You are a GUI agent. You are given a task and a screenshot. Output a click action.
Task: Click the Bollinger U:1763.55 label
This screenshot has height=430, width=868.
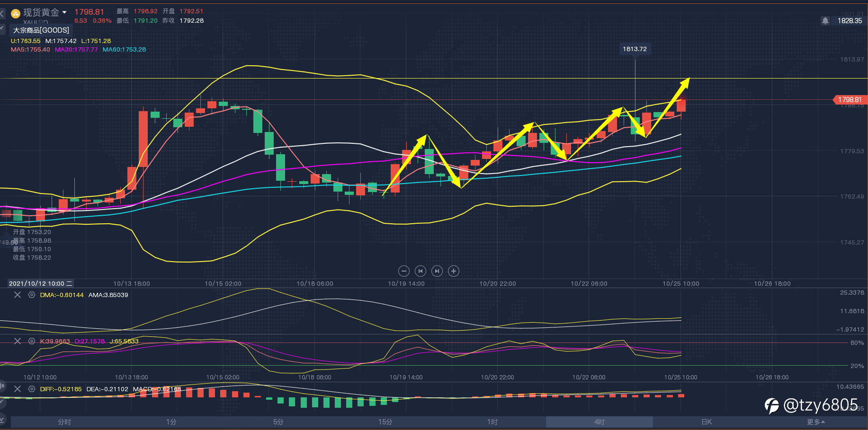click(26, 41)
